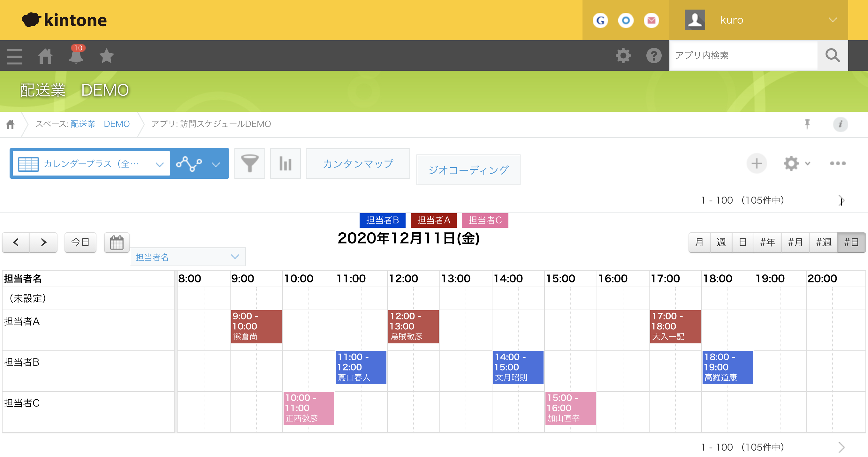
Task: Open the 配送業 DEMO space link
Action: click(x=100, y=124)
